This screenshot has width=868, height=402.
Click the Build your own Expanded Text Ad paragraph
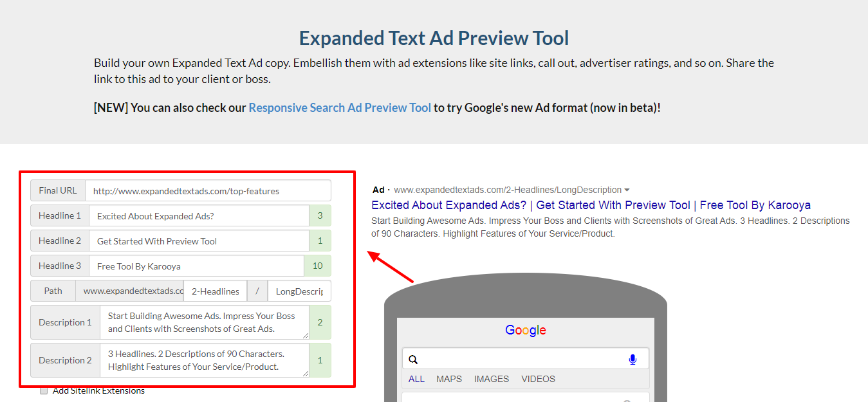click(x=434, y=71)
